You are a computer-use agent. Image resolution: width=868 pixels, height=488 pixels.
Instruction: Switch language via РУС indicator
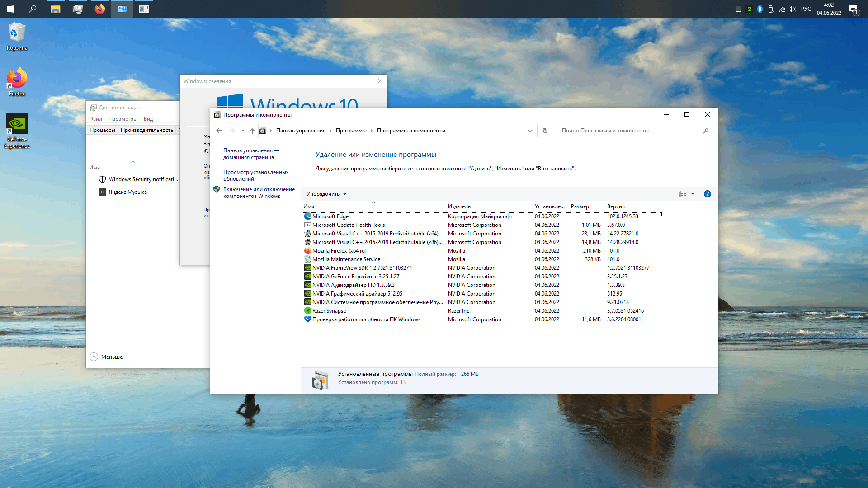pos(806,9)
